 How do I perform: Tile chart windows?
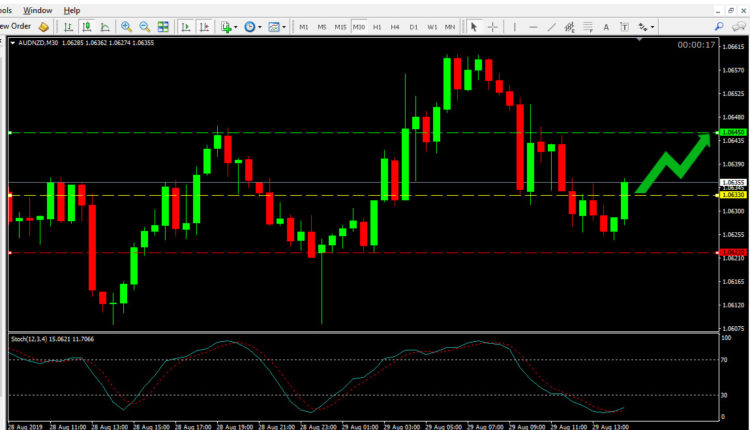pyautogui.click(x=163, y=27)
